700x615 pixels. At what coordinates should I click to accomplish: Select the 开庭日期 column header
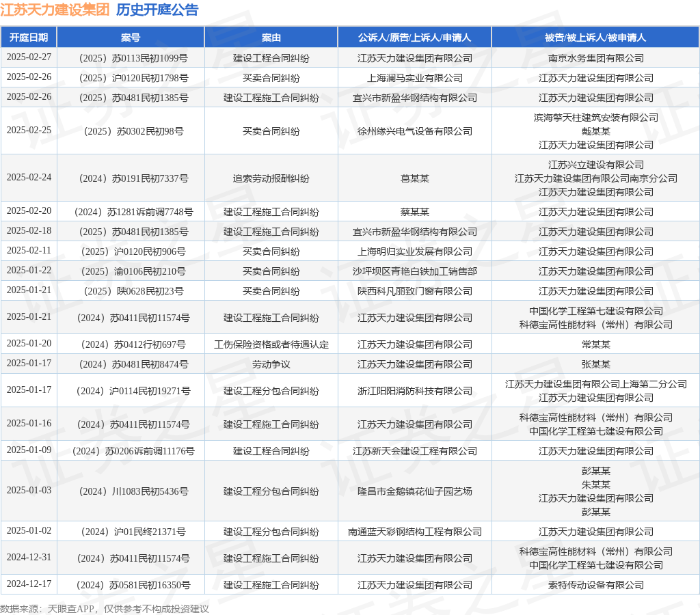click(x=29, y=38)
